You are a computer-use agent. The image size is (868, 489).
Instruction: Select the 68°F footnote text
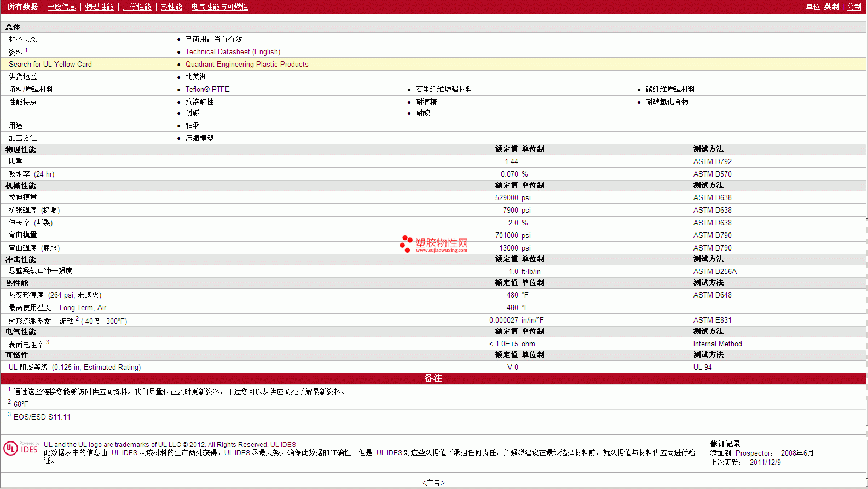(21, 405)
